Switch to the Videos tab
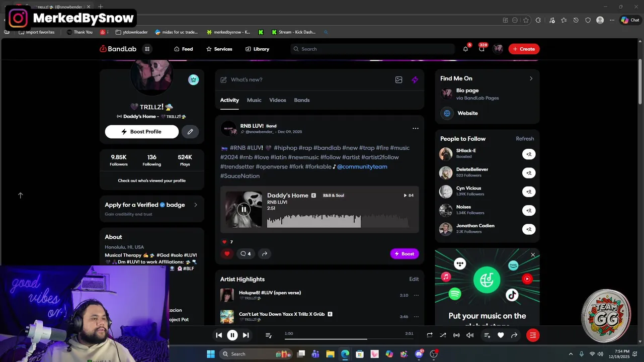Viewport: 644px width, 362px height. 278,100
